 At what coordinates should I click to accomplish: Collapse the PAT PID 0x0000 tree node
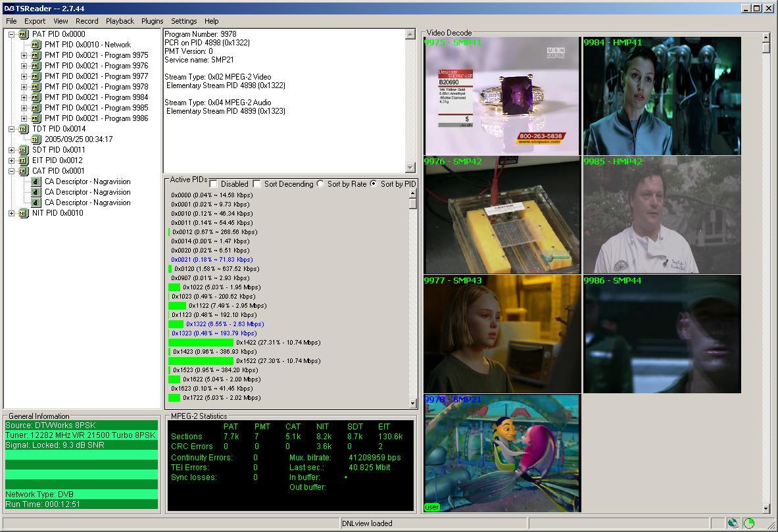coord(11,34)
